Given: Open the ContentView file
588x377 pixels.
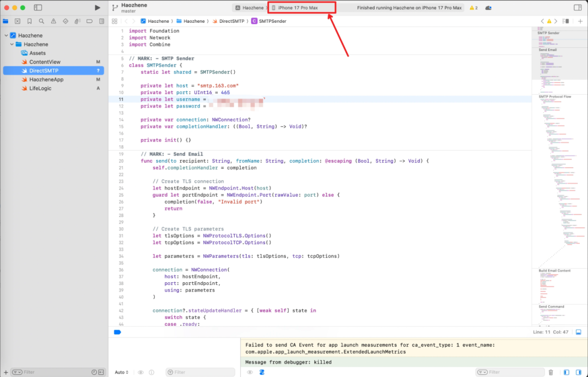Looking at the screenshot, I should tap(45, 62).
